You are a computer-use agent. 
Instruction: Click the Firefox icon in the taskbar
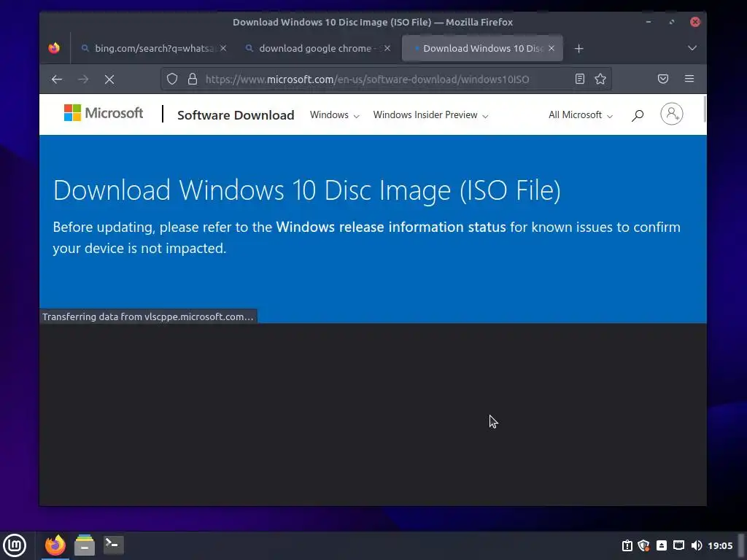click(55, 545)
